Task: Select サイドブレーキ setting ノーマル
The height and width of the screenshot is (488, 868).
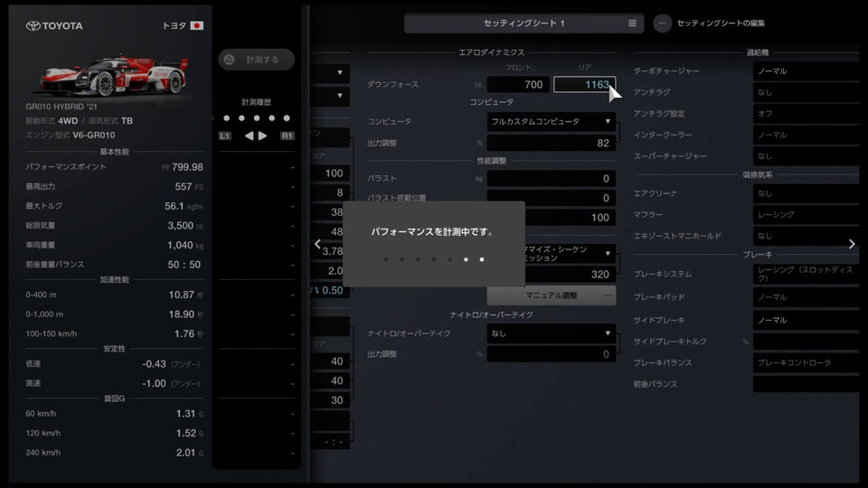Action: tap(806, 320)
